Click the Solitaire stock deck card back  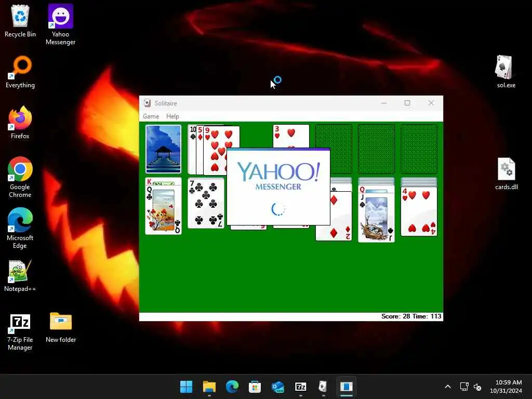pos(163,149)
